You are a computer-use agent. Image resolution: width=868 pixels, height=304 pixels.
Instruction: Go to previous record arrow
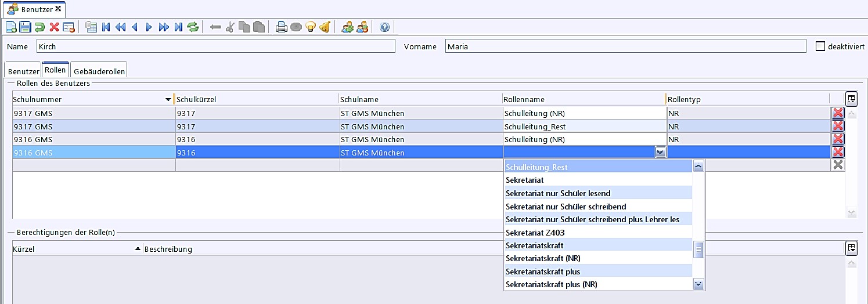(x=135, y=27)
